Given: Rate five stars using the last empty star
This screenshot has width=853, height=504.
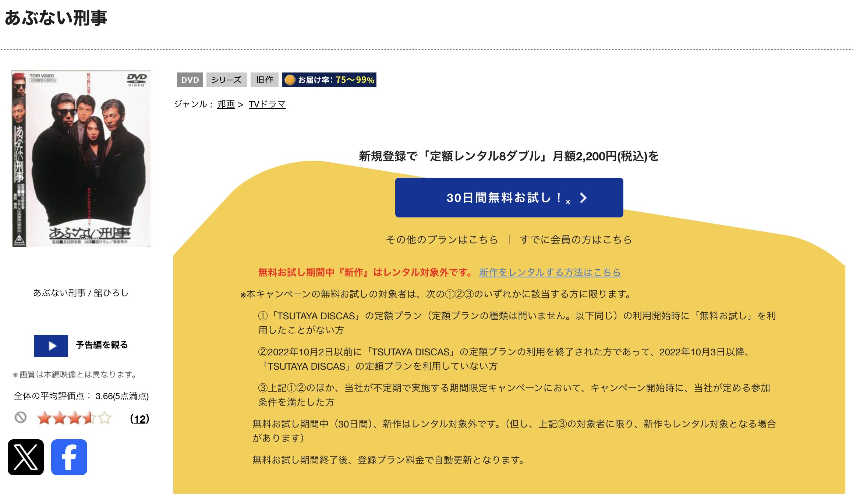Looking at the screenshot, I should coord(105,418).
